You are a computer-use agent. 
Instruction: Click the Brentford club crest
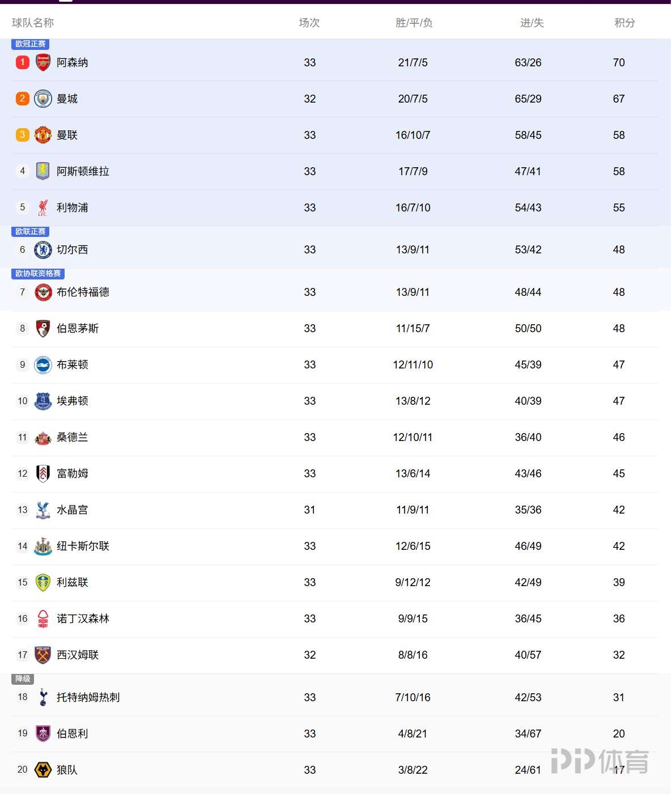[x=43, y=292]
